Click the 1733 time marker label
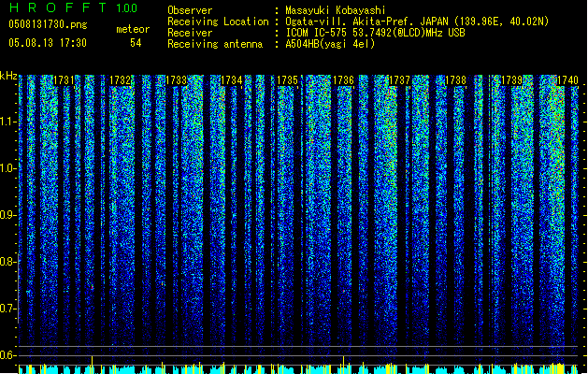The image size is (588, 374). tap(176, 80)
